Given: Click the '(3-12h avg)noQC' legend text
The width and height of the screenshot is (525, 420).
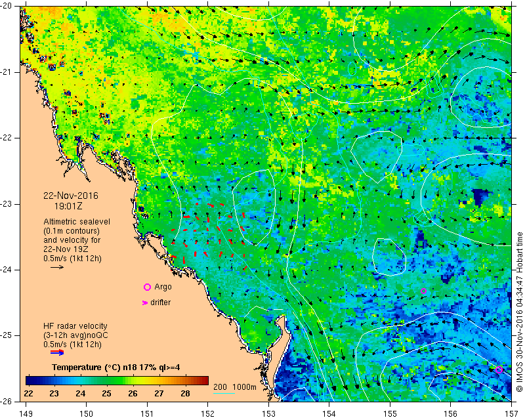Looking at the screenshot, I should point(75,335).
